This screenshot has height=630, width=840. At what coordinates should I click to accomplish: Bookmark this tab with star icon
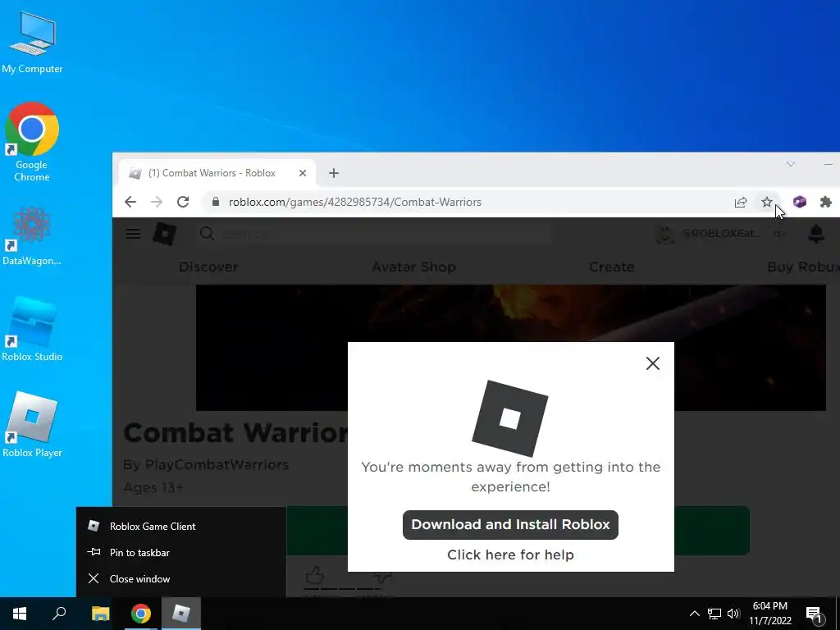click(767, 202)
